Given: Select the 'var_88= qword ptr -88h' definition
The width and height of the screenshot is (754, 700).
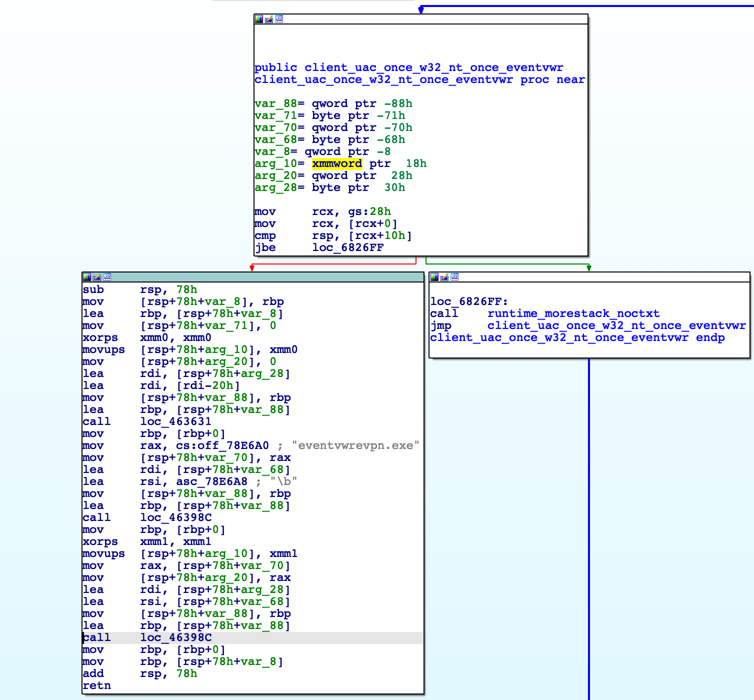Looking at the screenshot, I should click(333, 103).
